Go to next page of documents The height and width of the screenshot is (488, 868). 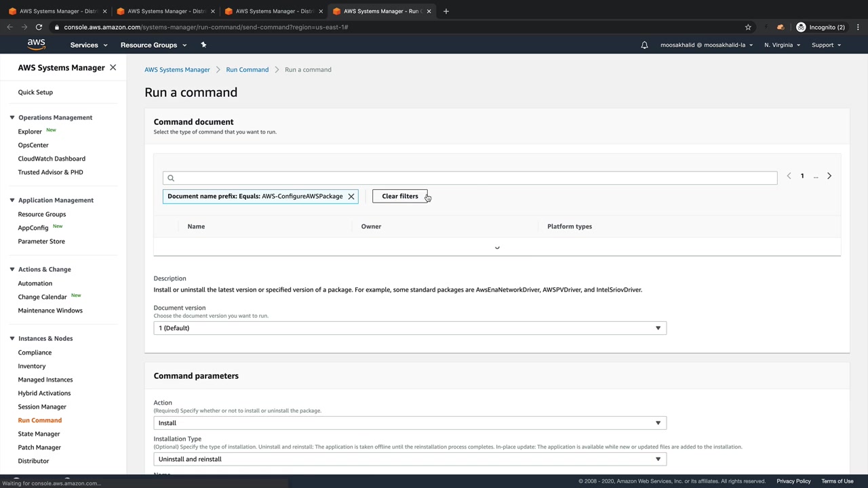pyautogui.click(x=829, y=176)
